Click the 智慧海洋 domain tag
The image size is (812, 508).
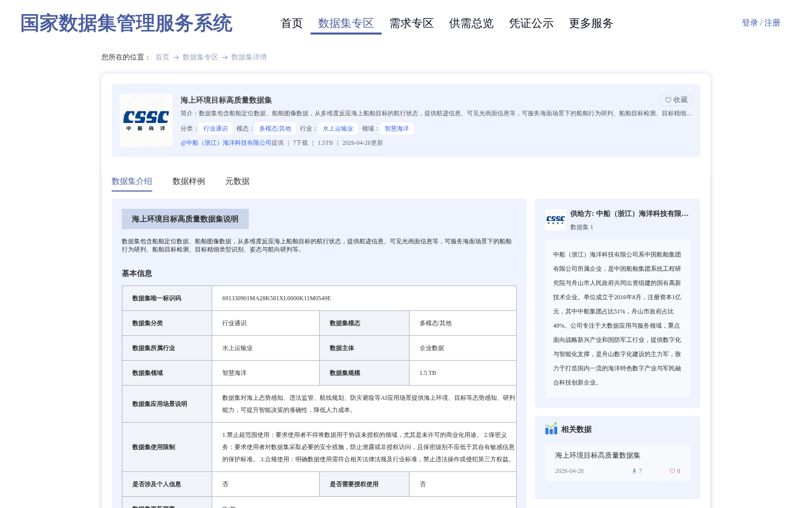point(397,129)
